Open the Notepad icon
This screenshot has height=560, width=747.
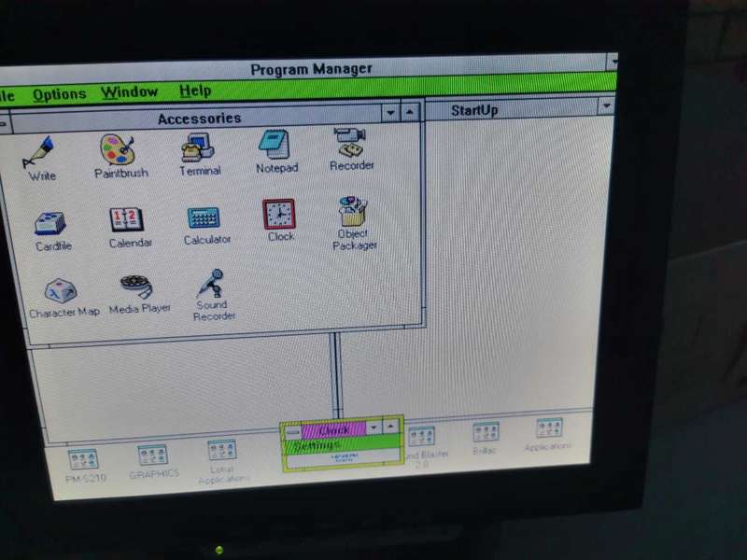tap(274, 145)
